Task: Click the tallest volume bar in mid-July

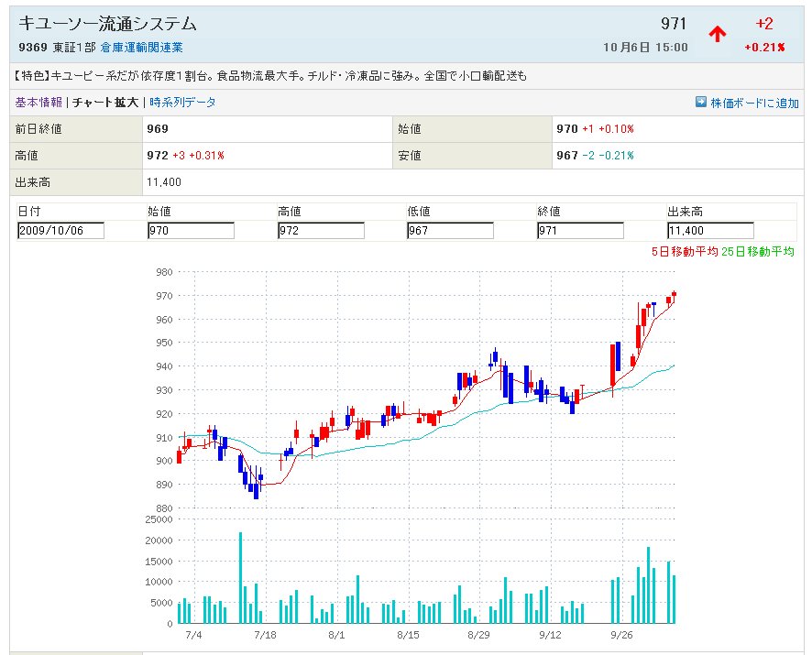Action: tap(240, 577)
